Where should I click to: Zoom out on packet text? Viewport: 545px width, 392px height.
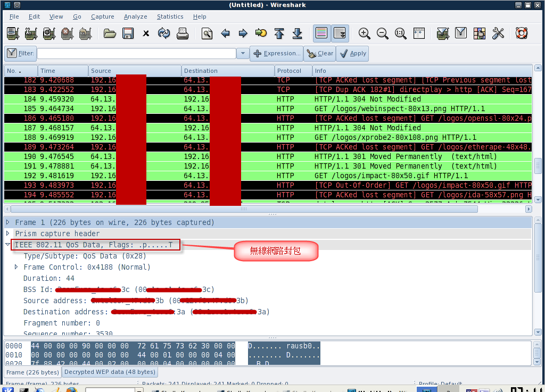382,34
